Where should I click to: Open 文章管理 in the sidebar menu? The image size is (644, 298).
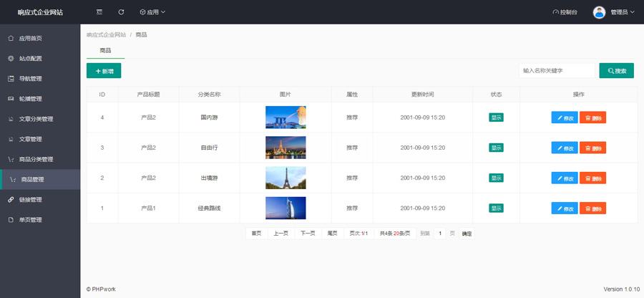tap(31, 139)
